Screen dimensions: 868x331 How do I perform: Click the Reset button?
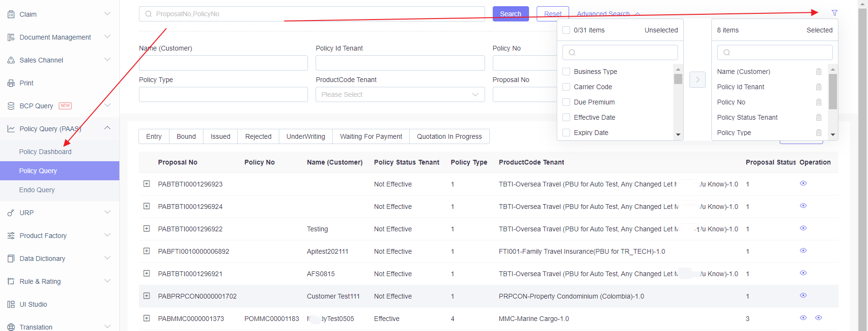coord(552,14)
